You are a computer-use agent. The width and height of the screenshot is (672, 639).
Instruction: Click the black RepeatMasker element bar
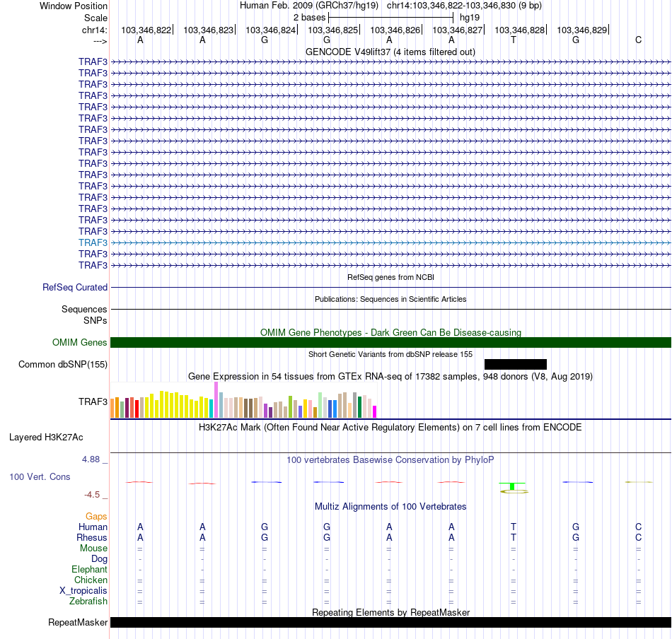(390, 623)
